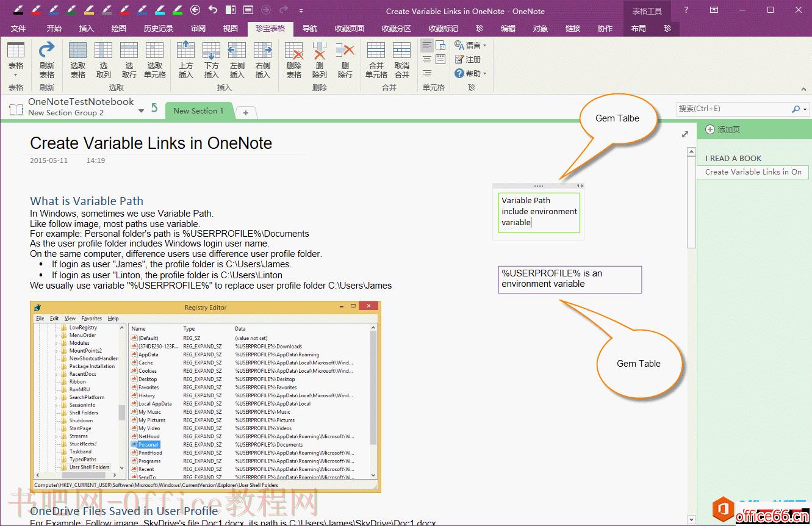Delete row with 删除行 icon
This screenshot has width=812, height=526.
(345, 51)
